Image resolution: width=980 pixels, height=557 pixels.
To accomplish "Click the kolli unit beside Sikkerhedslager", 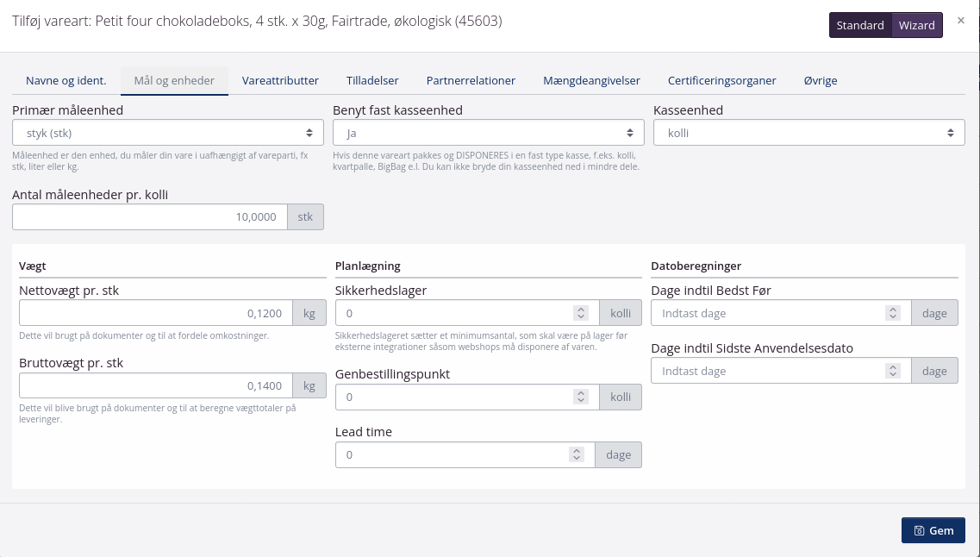I will [x=621, y=313].
